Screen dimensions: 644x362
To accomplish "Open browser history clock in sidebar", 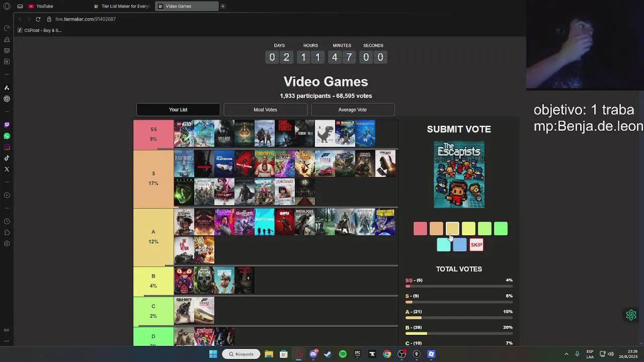I will point(7,221).
